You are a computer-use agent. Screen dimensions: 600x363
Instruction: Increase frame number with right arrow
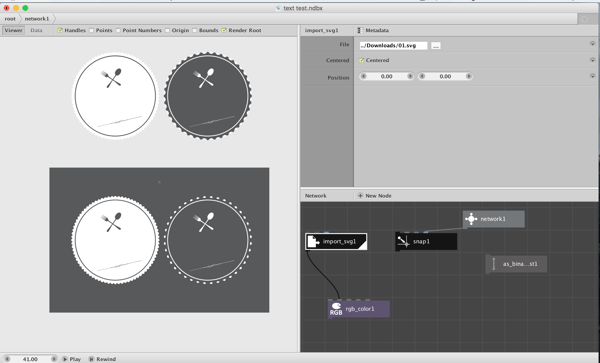pos(54,359)
